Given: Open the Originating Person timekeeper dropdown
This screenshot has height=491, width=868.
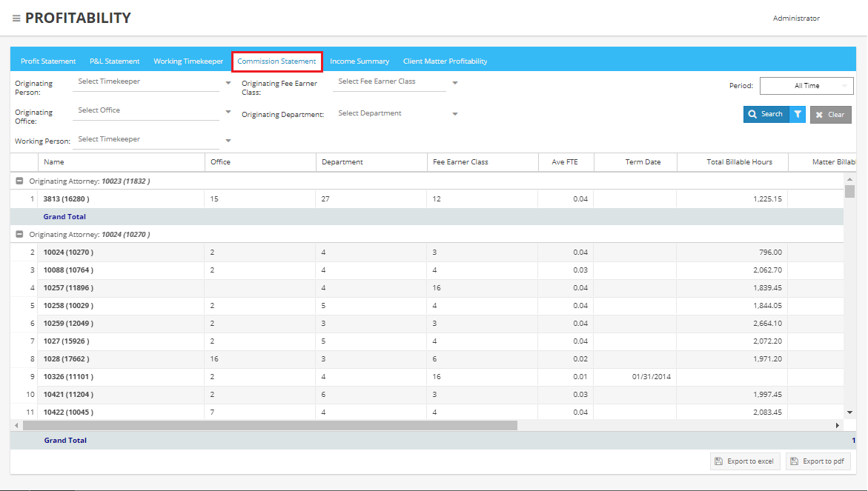Looking at the screenshot, I should pyautogui.click(x=228, y=83).
